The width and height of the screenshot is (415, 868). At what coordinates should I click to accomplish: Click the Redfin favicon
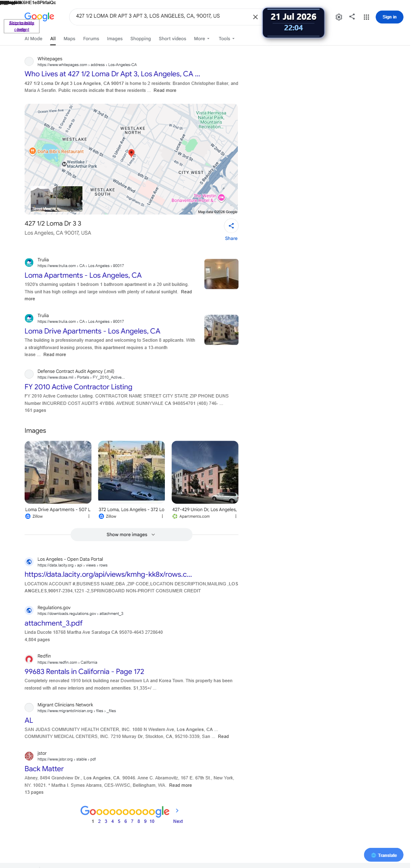(29, 659)
